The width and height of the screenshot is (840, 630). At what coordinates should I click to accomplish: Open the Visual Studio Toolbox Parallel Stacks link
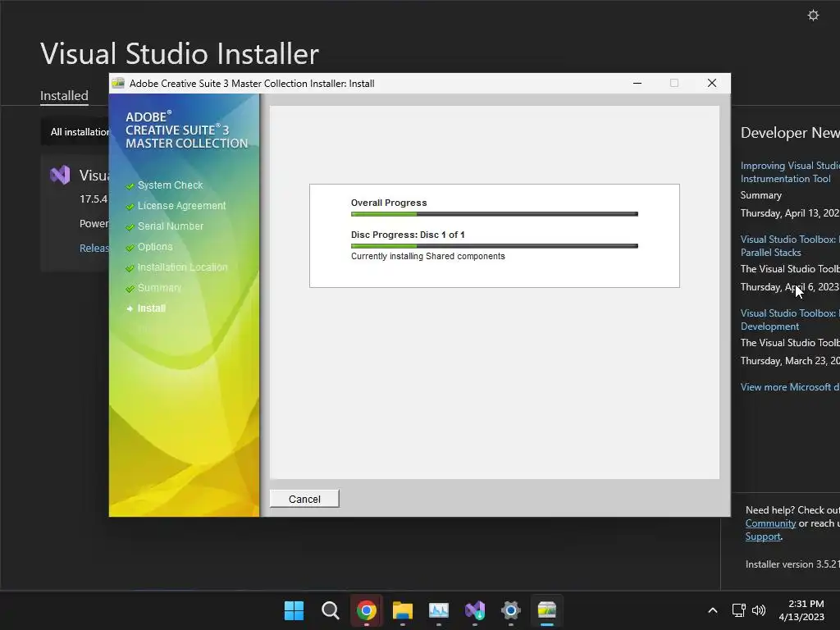(790, 246)
